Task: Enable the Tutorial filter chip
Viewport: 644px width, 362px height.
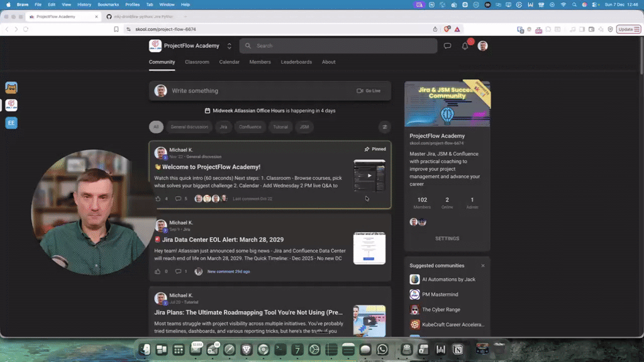Action: 280,127
